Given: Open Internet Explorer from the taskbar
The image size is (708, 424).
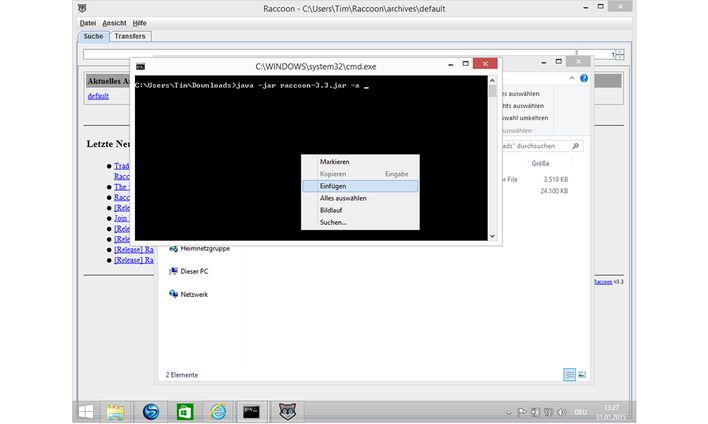Looking at the screenshot, I should tap(218, 412).
